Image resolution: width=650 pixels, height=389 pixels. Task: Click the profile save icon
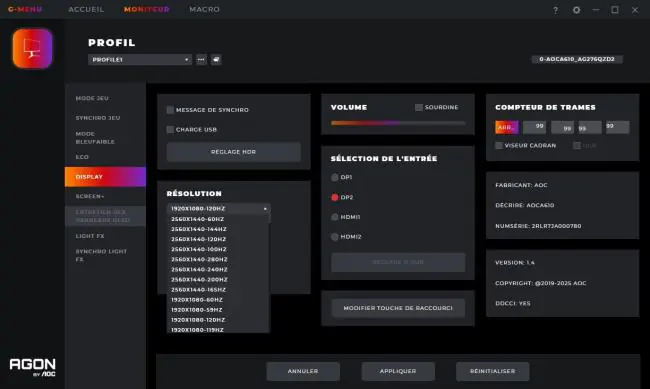point(216,60)
